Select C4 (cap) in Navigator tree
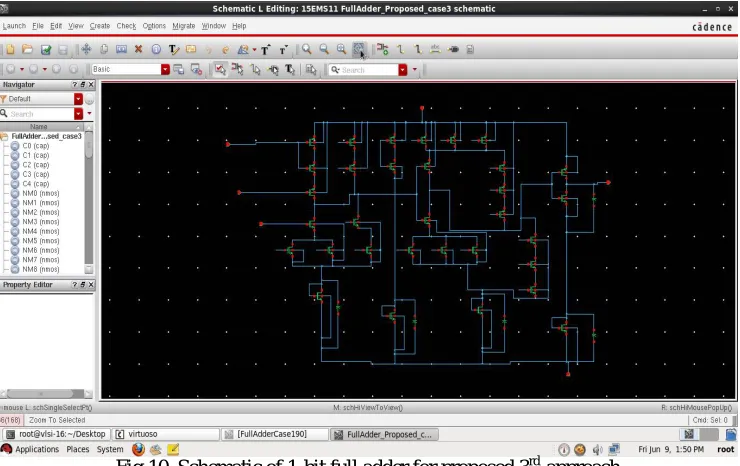This screenshot has height=466, width=740. pyautogui.click(x=36, y=184)
